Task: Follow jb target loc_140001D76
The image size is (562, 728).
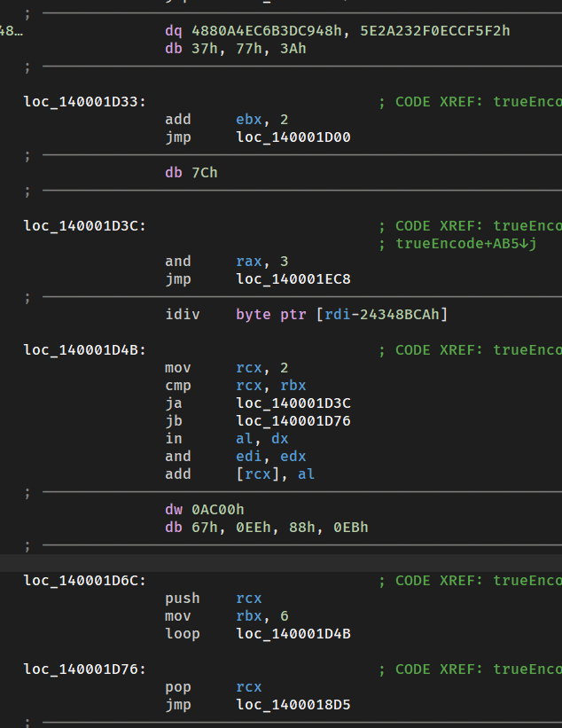Action: [x=293, y=420]
